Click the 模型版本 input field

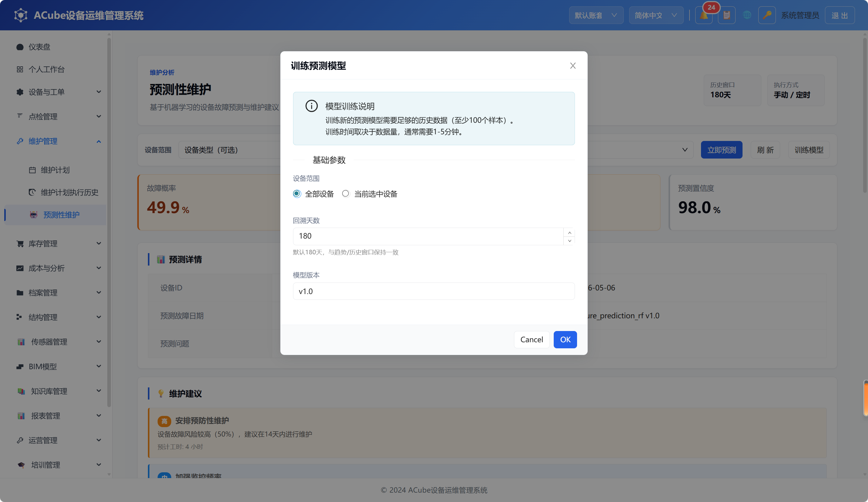pos(434,291)
